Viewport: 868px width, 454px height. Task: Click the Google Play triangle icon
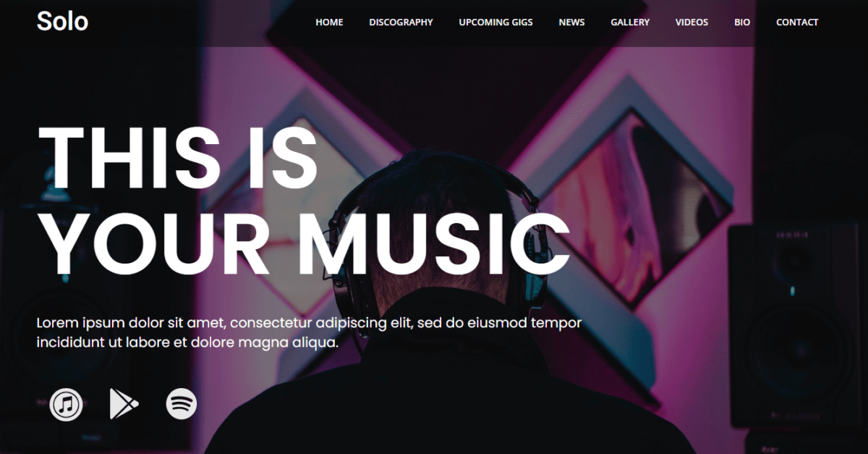click(123, 404)
